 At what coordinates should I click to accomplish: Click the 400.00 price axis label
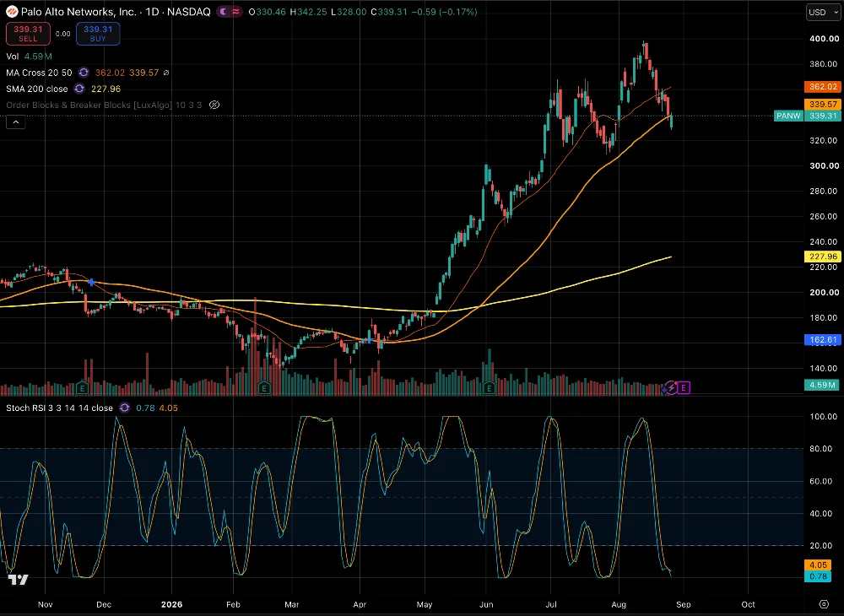[824, 39]
